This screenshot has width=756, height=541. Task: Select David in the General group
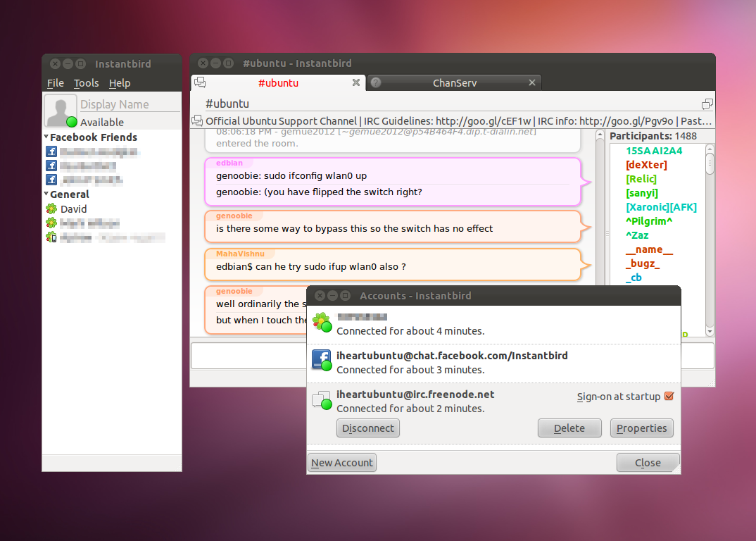click(74, 209)
